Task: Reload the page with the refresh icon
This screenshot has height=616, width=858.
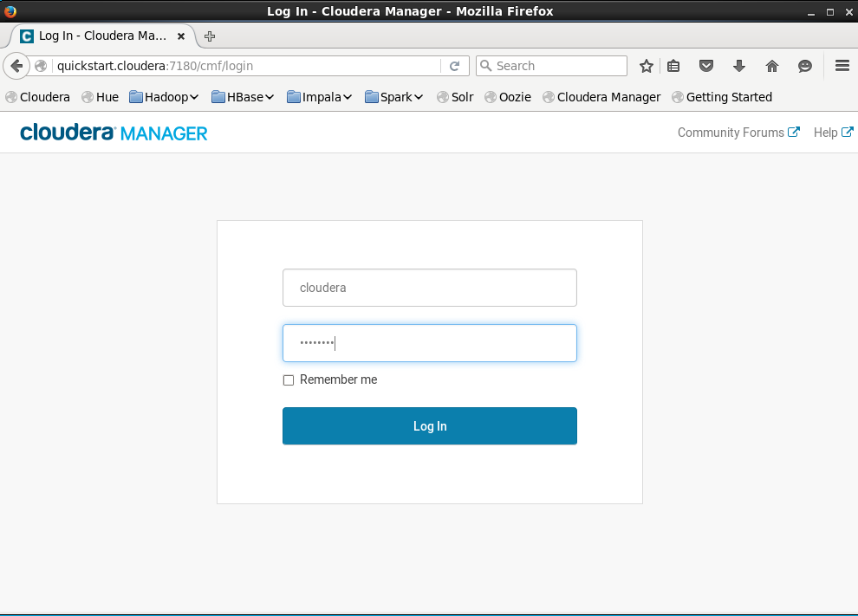Action: tap(454, 66)
